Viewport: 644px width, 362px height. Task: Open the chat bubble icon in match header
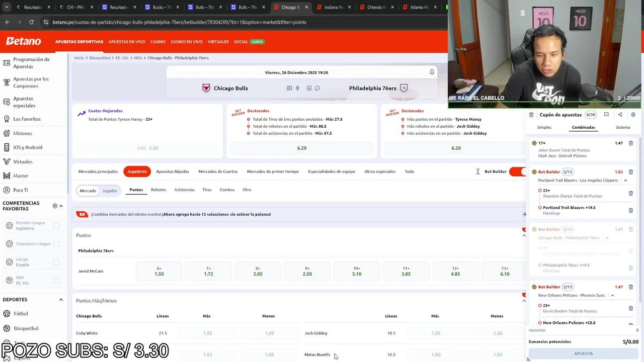(x=317, y=88)
